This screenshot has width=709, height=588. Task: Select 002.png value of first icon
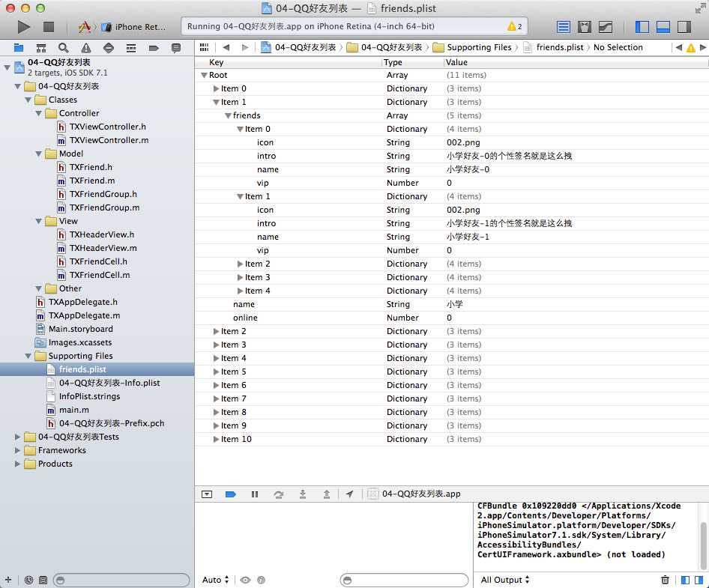pyautogui.click(x=463, y=143)
